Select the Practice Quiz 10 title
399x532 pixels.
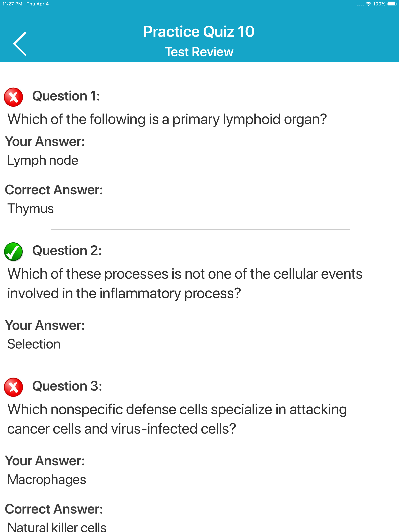tap(199, 32)
